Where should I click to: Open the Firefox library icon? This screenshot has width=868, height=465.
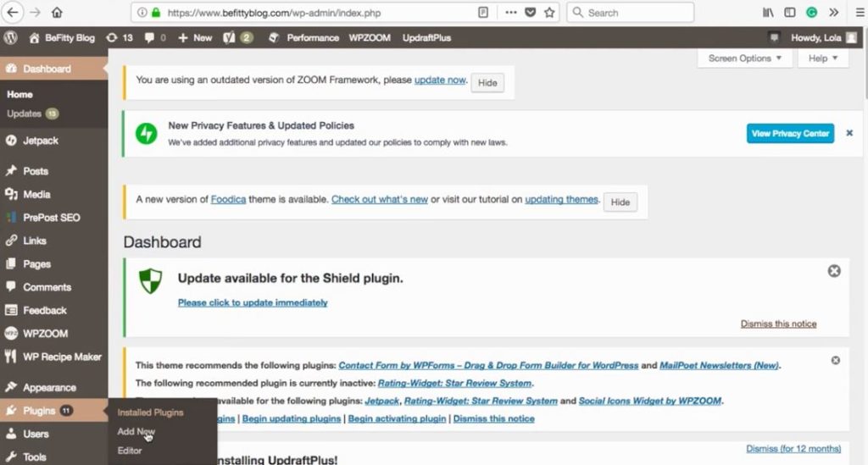pos(768,12)
